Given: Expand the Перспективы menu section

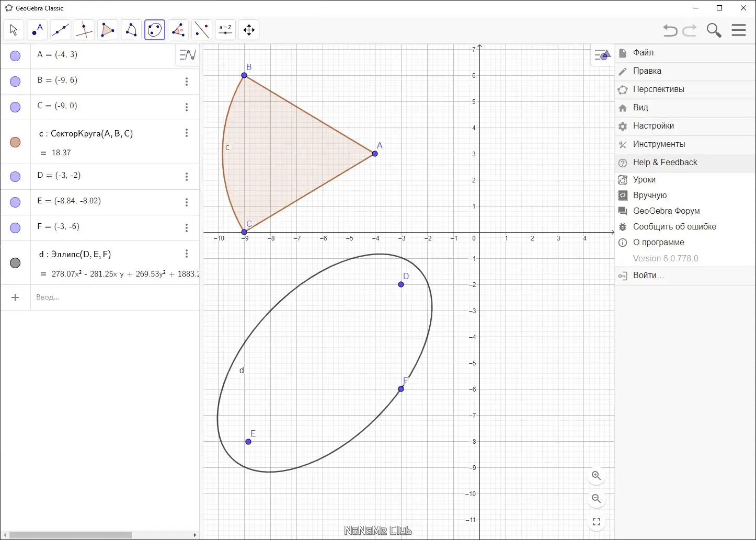Looking at the screenshot, I should 685,89.
